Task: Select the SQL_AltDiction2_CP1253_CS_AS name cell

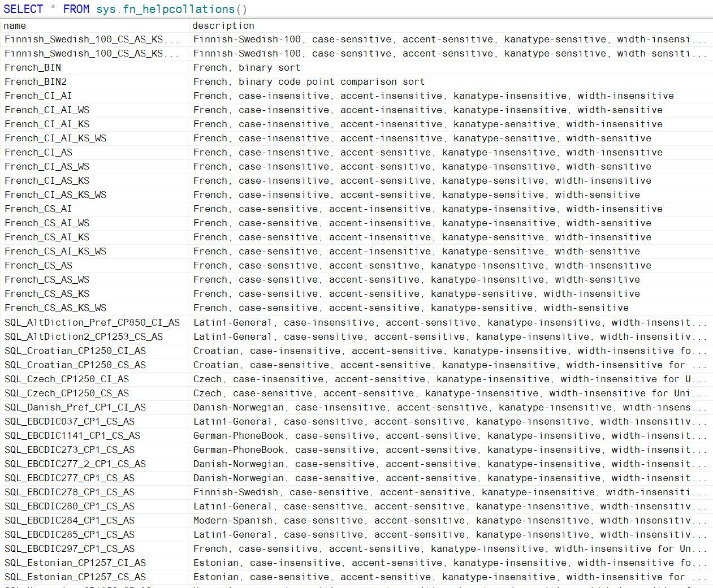Action: [x=84, y=336]
